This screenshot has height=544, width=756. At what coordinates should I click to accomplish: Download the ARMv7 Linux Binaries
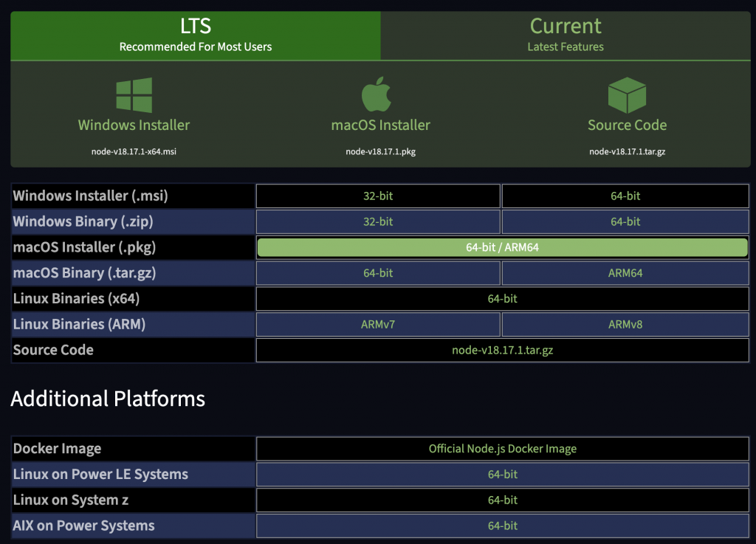pos(378,324)
